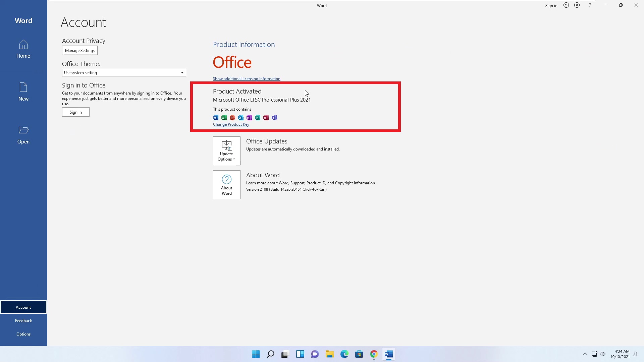Send a frown feedback icon
The height and width of the screenshot is (362, 644).
577,5
